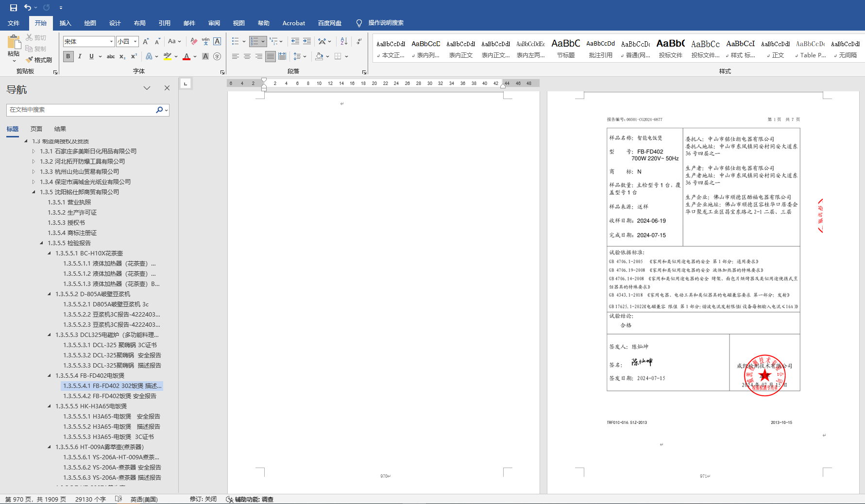Click the red font color button
This screenshot has height=504, width=865.
point(187,57)
